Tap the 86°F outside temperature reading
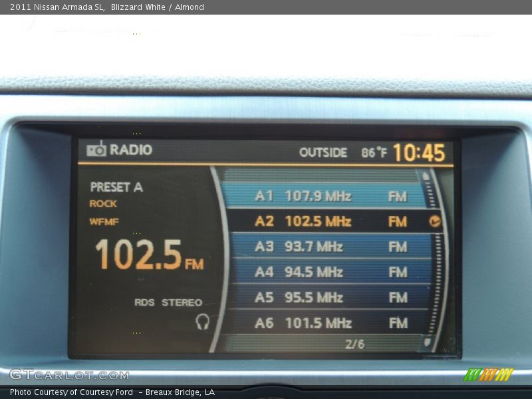This screenshot has height=399, width=532. pos(374,153)
